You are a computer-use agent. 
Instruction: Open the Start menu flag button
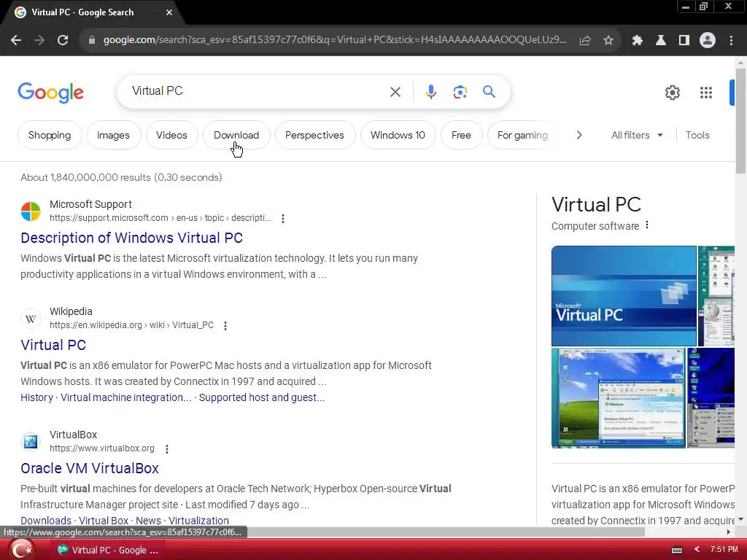pos(21,550)
